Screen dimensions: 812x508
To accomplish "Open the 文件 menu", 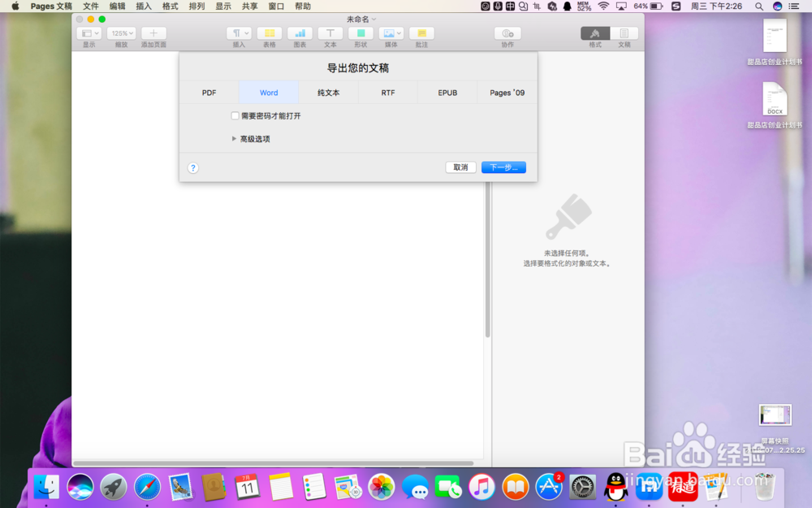I will pos(91,7).
